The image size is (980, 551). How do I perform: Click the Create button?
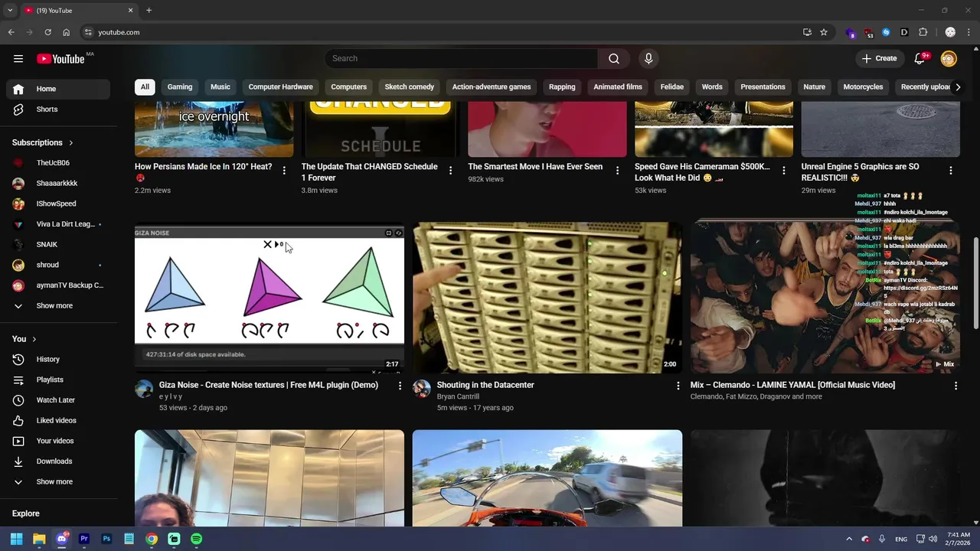pyautogui.click(x=879, y=59)
